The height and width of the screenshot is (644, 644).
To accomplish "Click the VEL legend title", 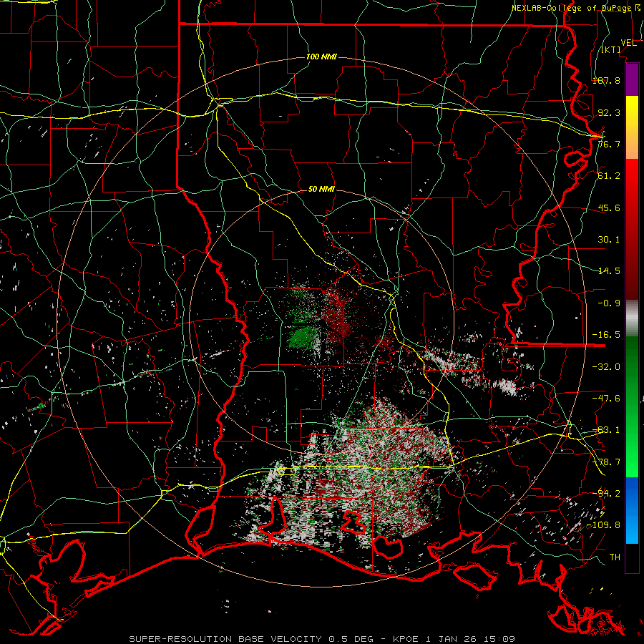I will click(x=628, y=43).
